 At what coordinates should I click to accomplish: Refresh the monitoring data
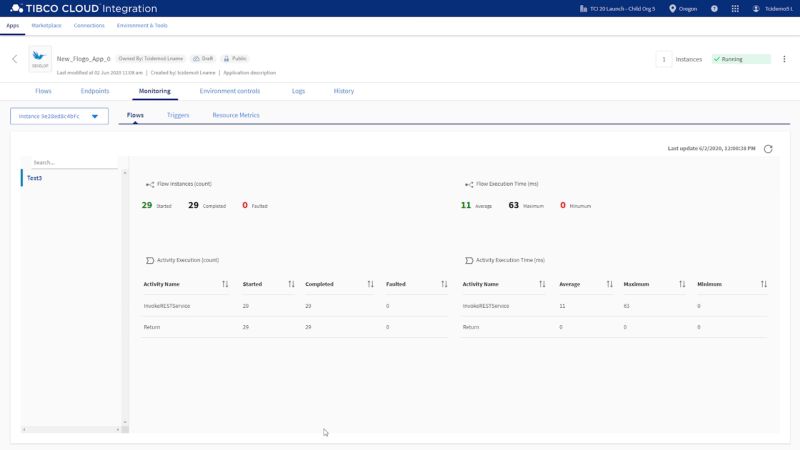[768, 149]
